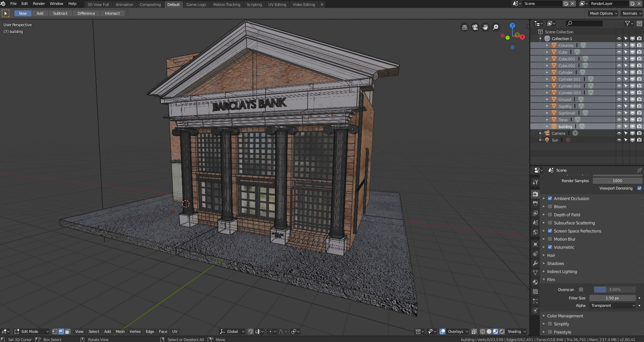Open the Modifiers tab (wrench icon)
The image size is (644, 342).
click(535, 263)
